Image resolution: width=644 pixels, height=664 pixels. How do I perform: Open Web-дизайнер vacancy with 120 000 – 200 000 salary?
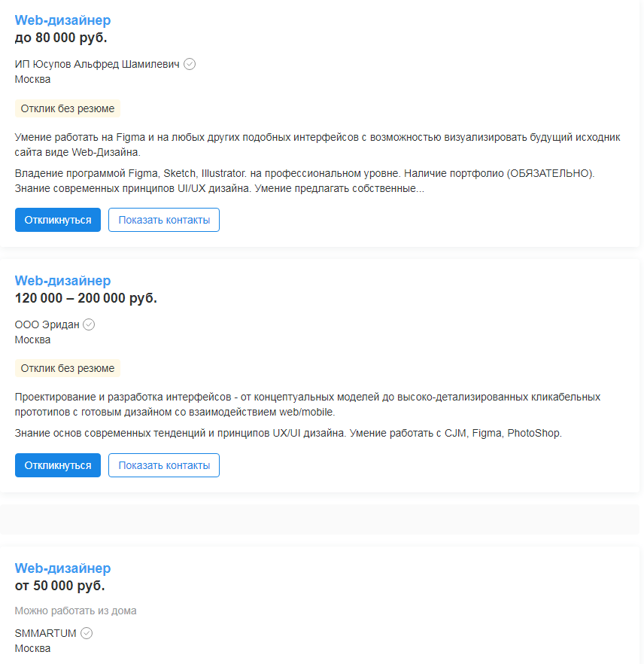pyautogui.click(x=62, y=281)
